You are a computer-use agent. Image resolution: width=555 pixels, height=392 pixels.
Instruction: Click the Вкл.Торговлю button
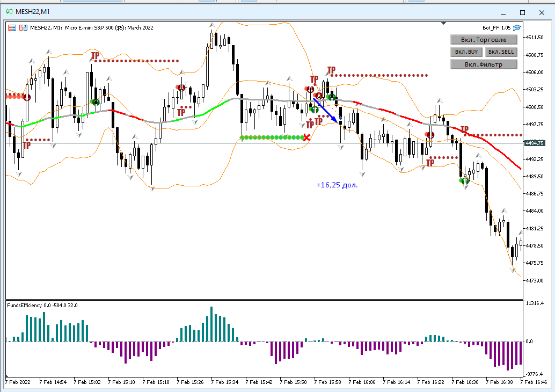click(484, 40)
